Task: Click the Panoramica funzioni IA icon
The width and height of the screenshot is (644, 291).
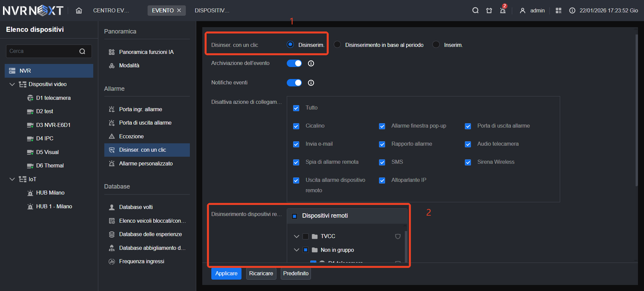Action: (x=112, y=52)
